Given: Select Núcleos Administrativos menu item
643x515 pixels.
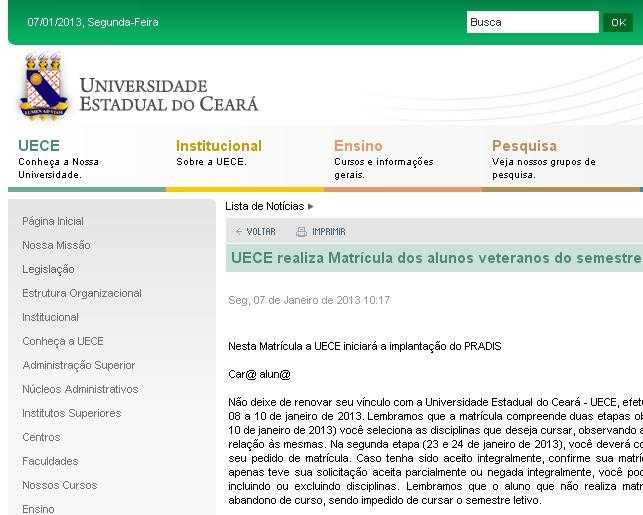Looking at the screenshot, I should tap(80, 389).
